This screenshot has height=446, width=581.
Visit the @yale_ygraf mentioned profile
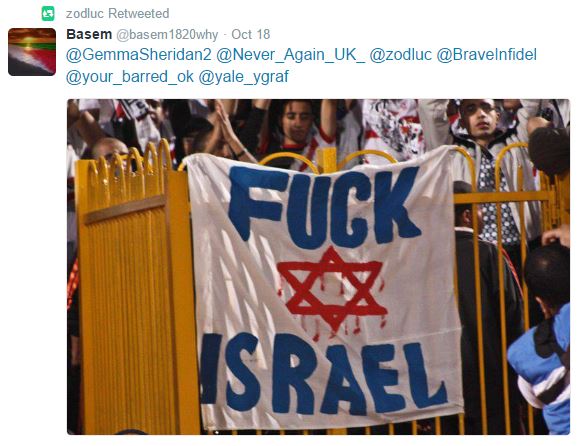(x=243, y=77)
